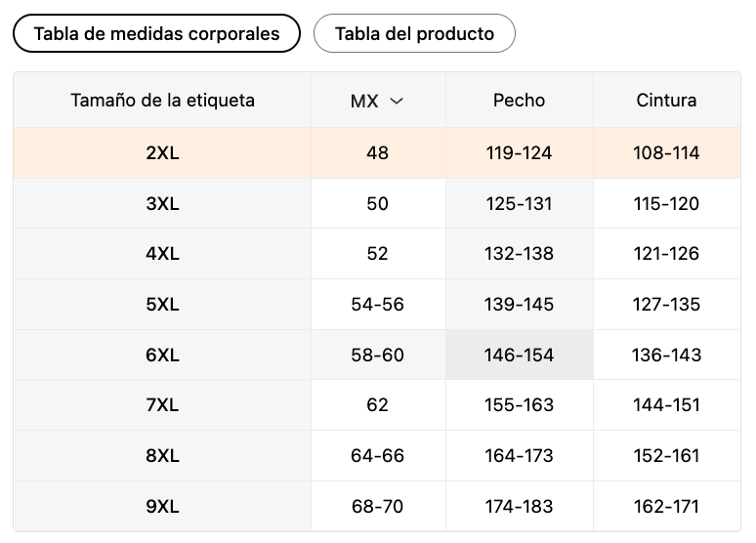Select the 6XL size label
The image size is (756, 543).
[x=162, y=355]
